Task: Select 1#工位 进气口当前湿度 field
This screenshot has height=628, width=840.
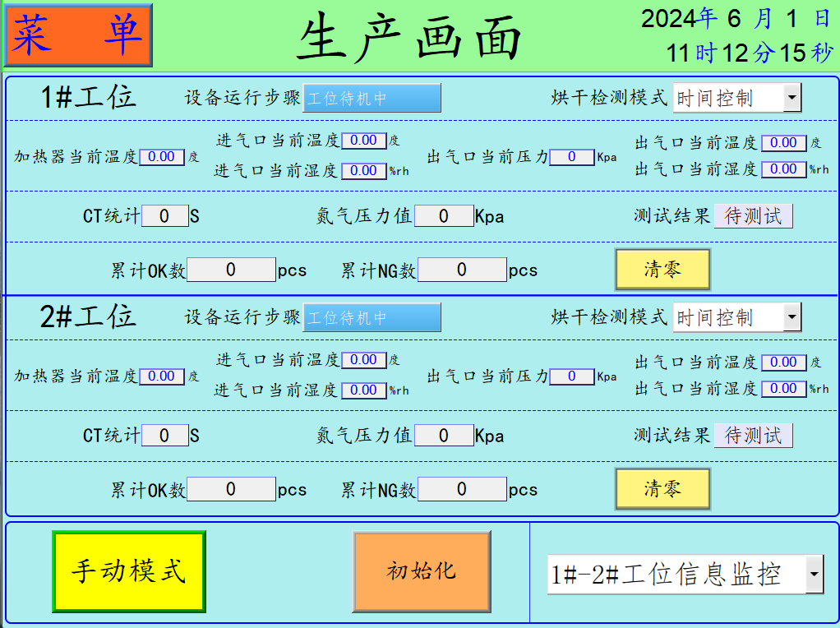Action: pyautogui.click(x=363, y=171)
